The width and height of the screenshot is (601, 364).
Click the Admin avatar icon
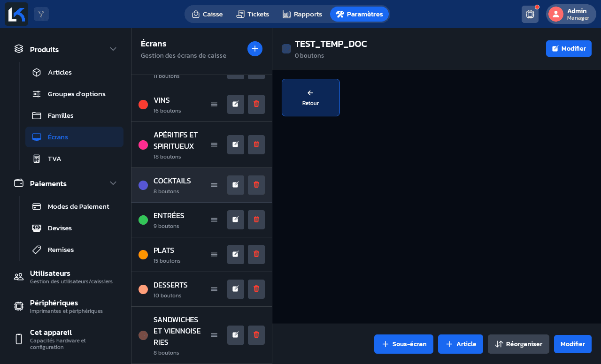click(x=556, y=14)
